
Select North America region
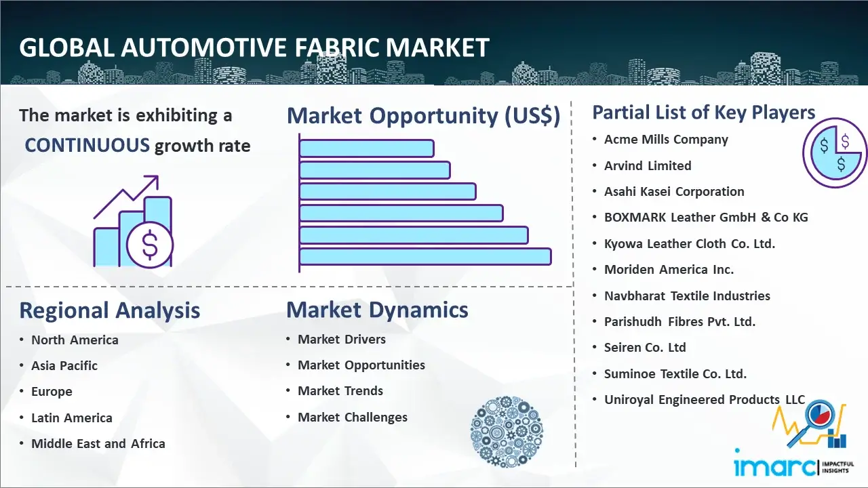tap(75, 340)
